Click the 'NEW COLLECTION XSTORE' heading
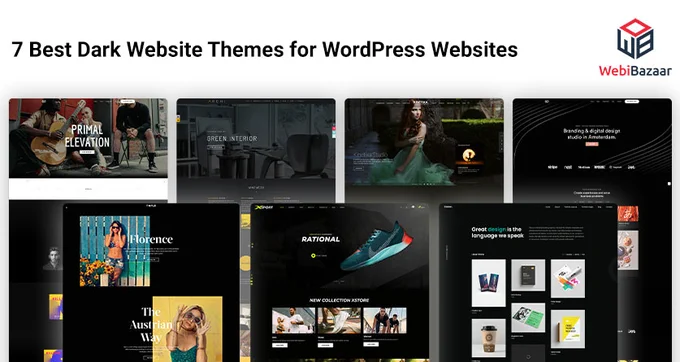The height and width of the screenshot is (362, 680). (339, 300)
